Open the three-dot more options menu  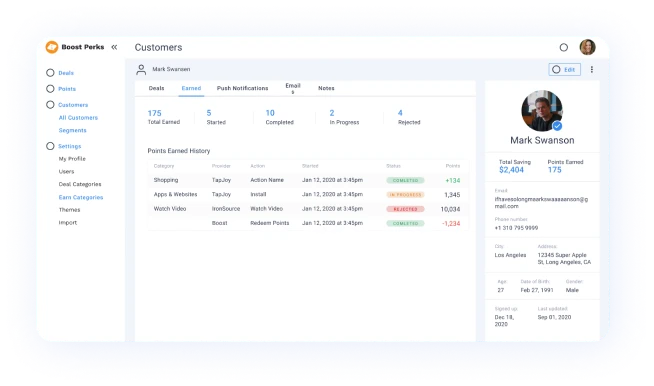(591, 70)
